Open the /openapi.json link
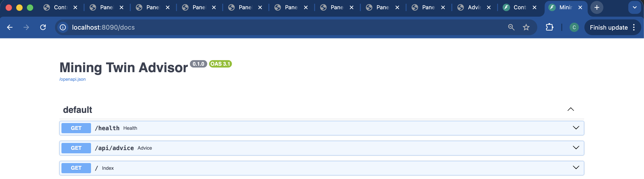Screen dimensions: 644x179 (x=73, y=79)
